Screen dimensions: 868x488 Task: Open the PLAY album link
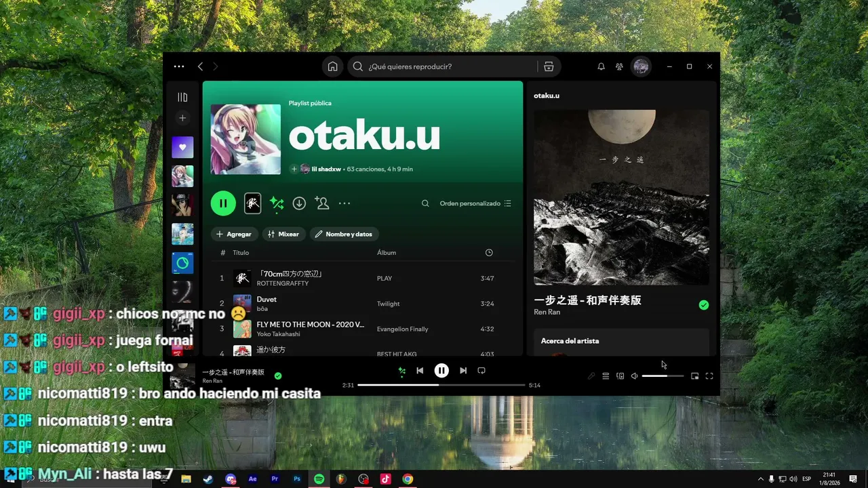click(x=384, y=279)
